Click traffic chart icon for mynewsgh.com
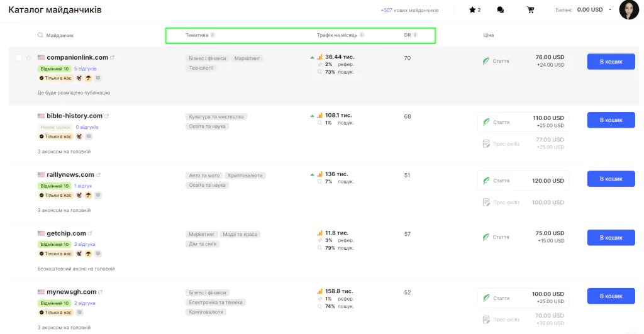 319,291
